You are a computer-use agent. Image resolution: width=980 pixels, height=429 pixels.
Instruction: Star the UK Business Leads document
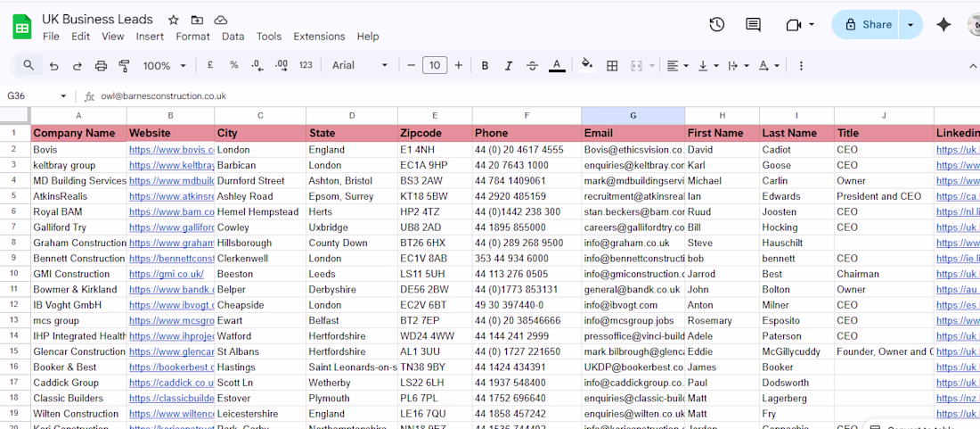click(x=173, y=20)
